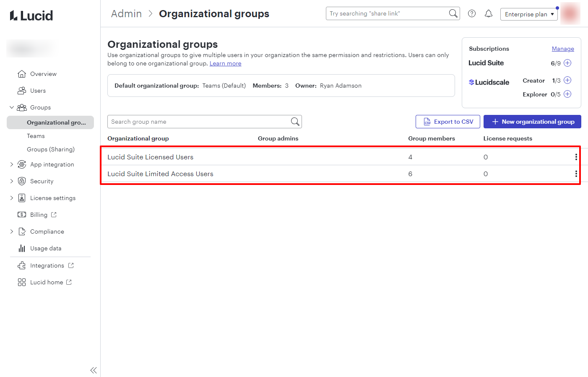Open the Integrations puzzle icon
This screenshot has width=588, height=377.
pos(22,265)
